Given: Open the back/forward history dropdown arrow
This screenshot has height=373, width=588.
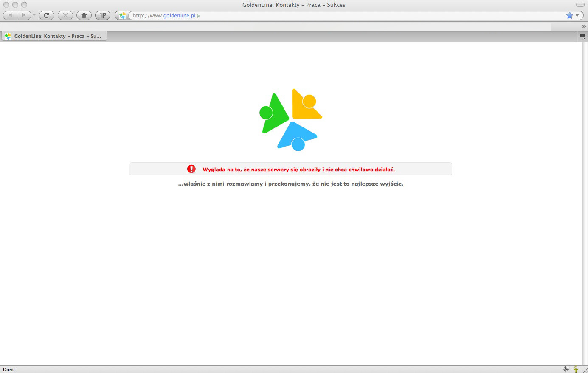Looking at the screenshot, I should pos(34,16).
